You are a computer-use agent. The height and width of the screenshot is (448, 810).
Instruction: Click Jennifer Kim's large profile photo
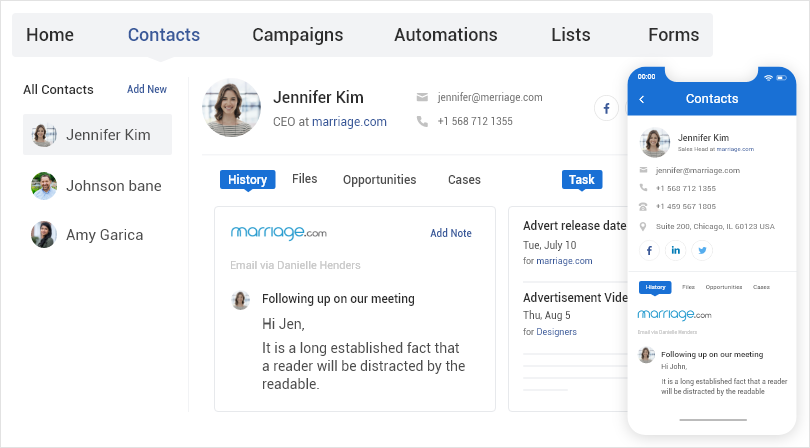pos(231,108)
